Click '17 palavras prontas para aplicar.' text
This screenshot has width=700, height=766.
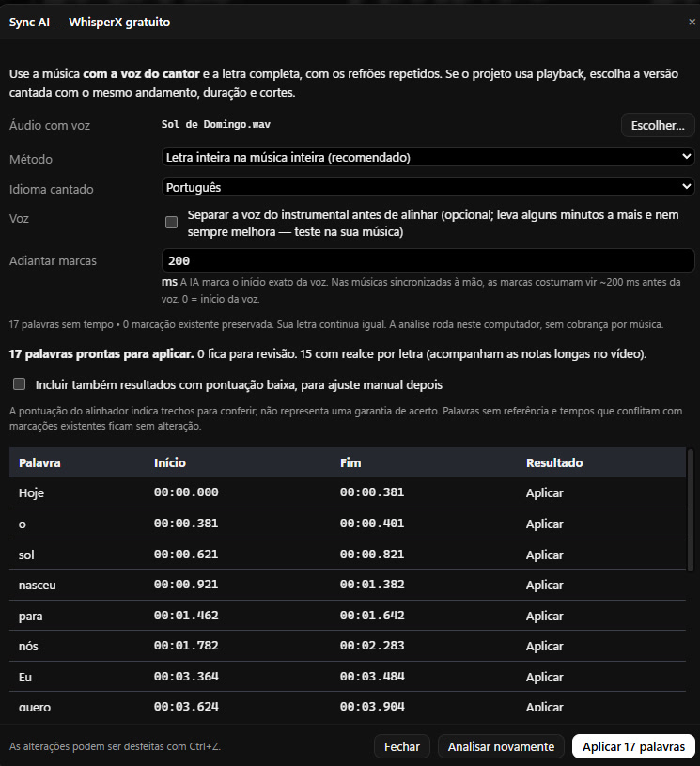pos(101,353)
